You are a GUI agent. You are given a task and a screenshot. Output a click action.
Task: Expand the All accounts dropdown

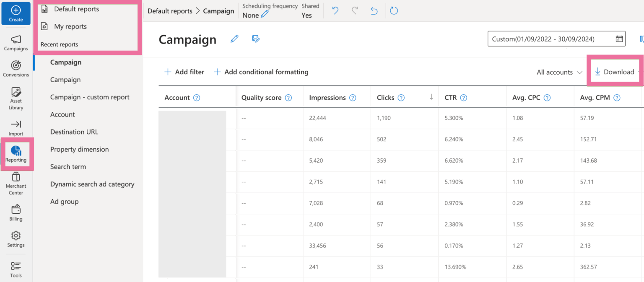(x=559, y=72)
